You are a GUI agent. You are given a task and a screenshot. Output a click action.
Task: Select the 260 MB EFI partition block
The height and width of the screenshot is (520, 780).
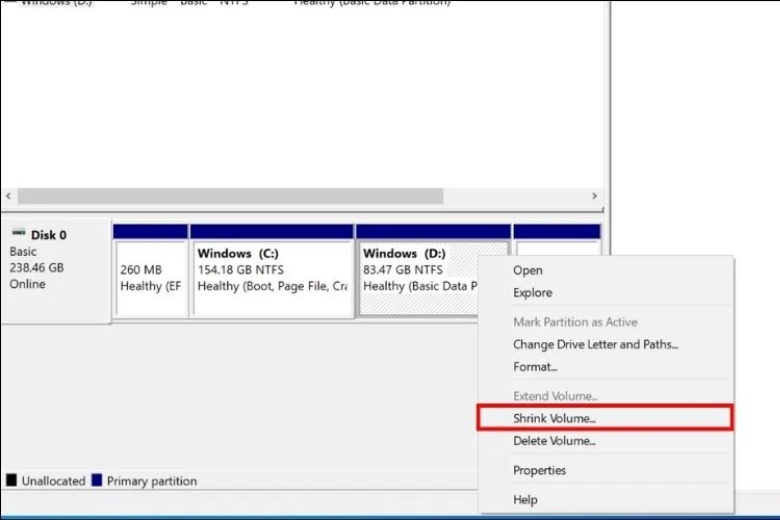tap(150, 278)
